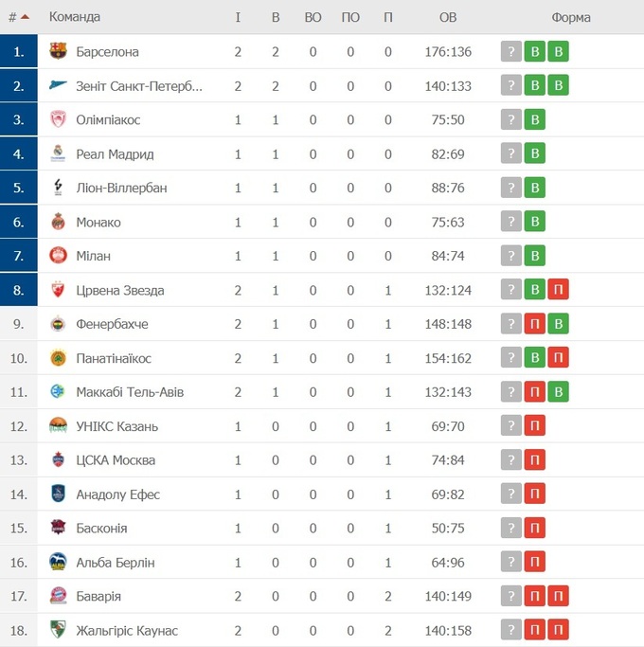Click the Fenerbahçe club logo

point(58,324)
